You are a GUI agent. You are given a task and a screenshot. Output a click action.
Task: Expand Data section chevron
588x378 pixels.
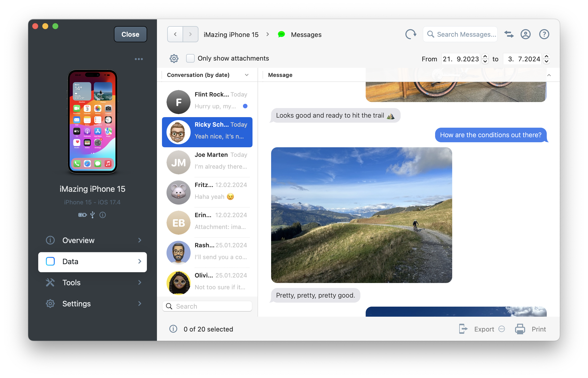(140, 261)
